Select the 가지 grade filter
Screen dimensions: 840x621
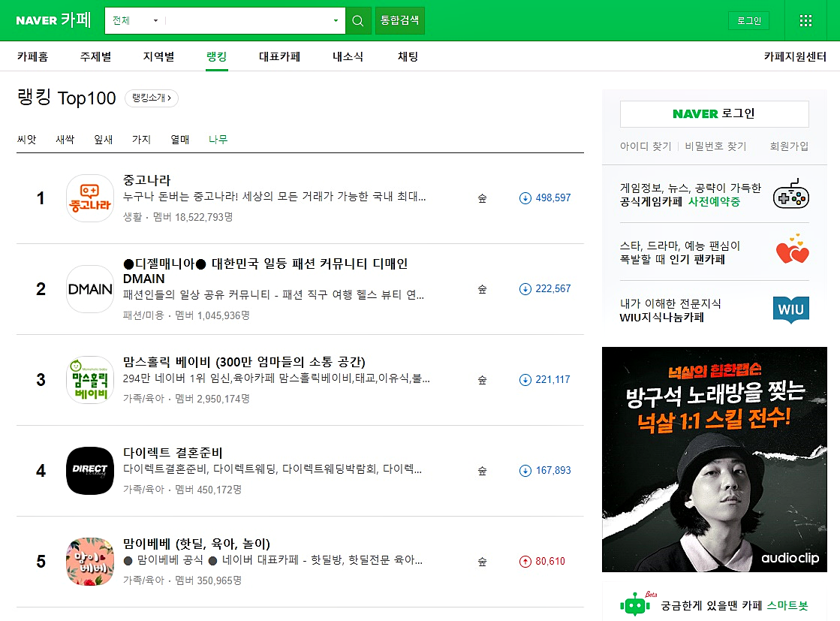point(141,140)
